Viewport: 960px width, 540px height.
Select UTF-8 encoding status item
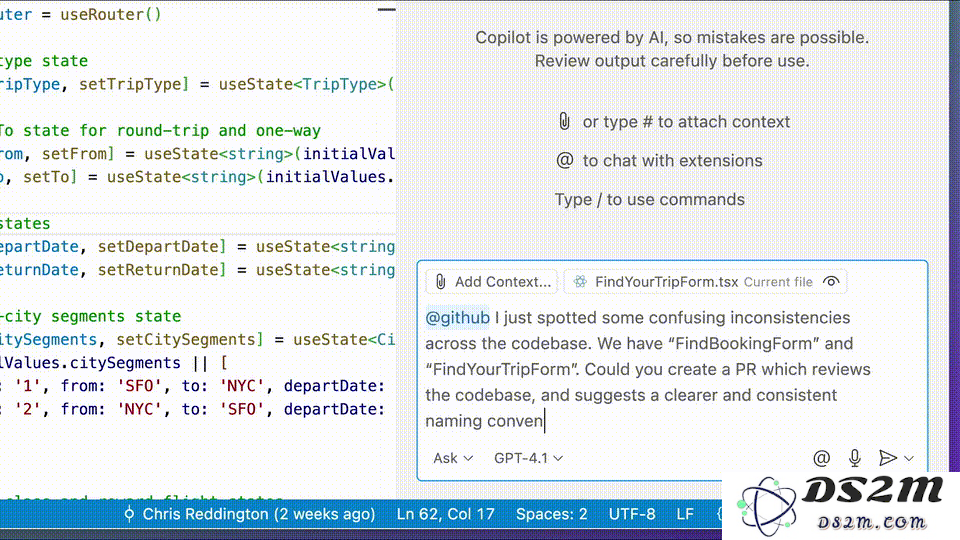tap(631, 514)
